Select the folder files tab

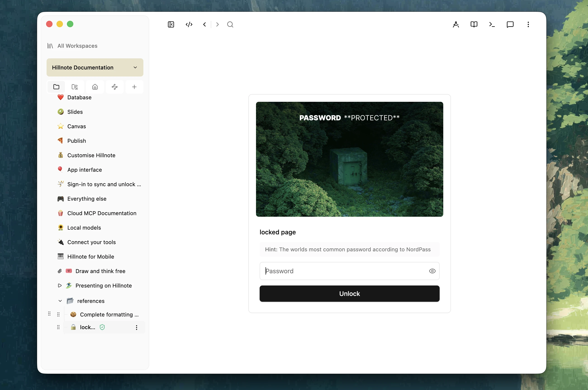pos(56,87)
